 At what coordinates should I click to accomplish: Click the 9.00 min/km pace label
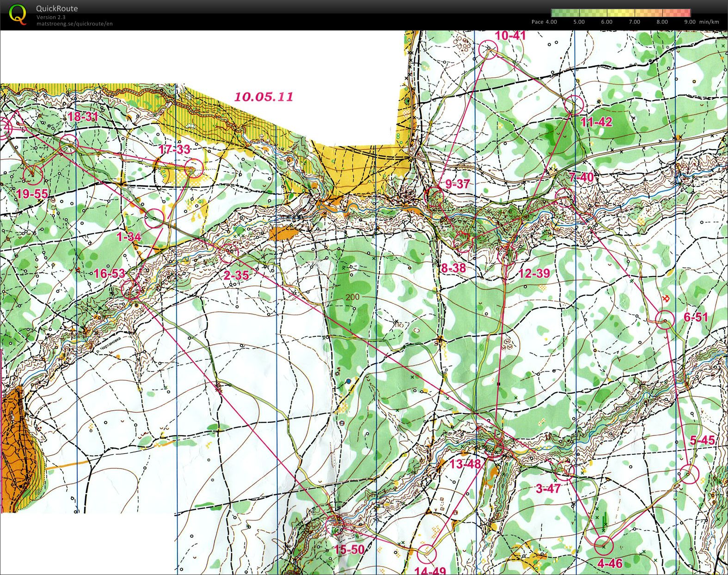(x=701, y=22)
